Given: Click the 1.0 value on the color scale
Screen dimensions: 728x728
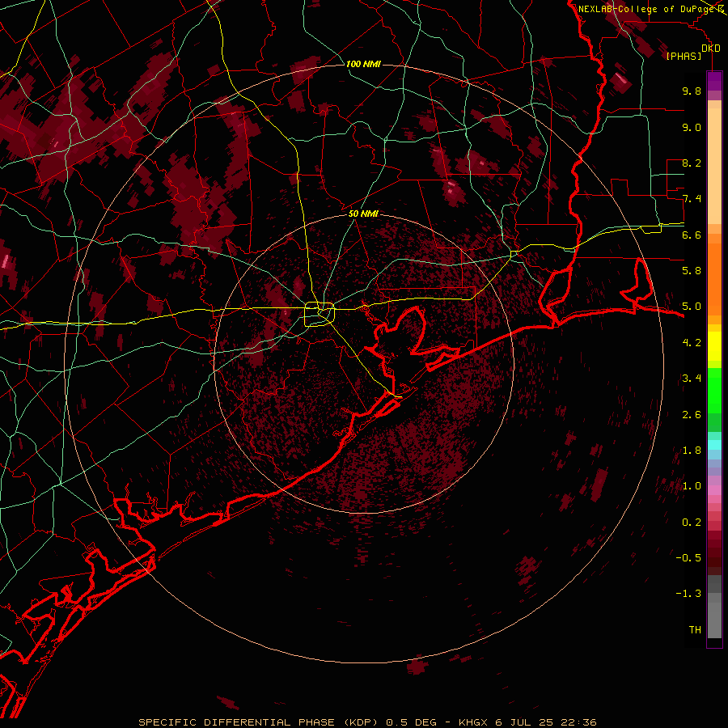Looking at the screenshot, I should 692,486.
